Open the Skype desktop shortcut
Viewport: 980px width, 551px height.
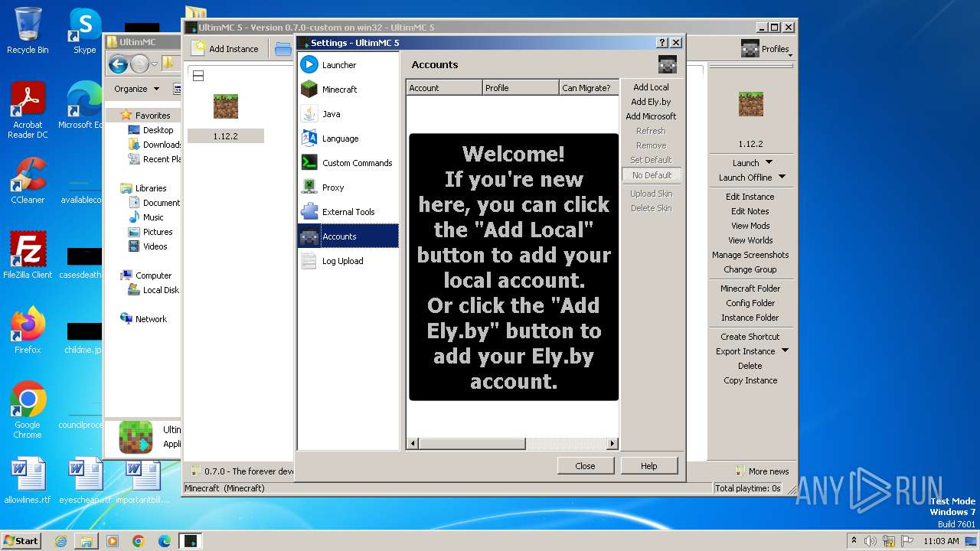tap(84, 31)
